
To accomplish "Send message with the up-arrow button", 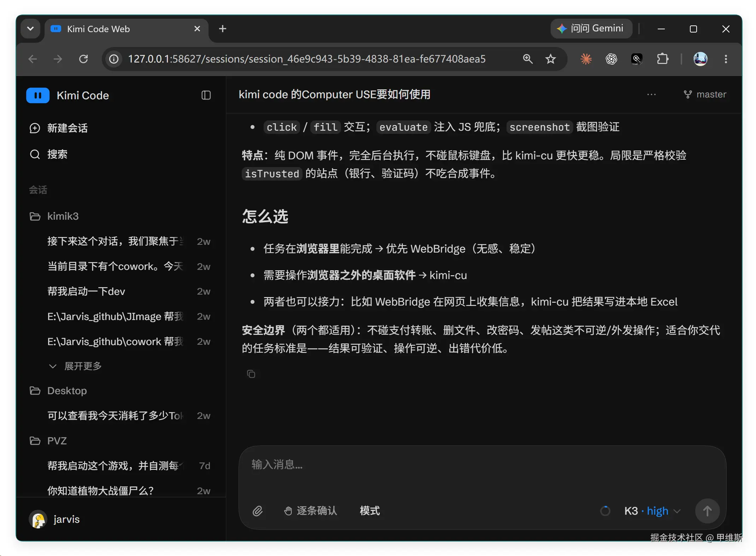I will point(707,511).
